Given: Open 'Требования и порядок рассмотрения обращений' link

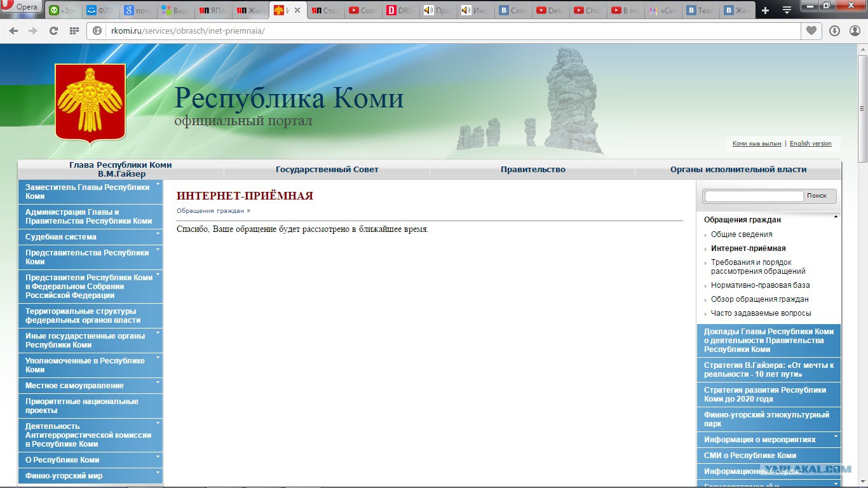Looking at the screenshot, I should coord(758,267).
